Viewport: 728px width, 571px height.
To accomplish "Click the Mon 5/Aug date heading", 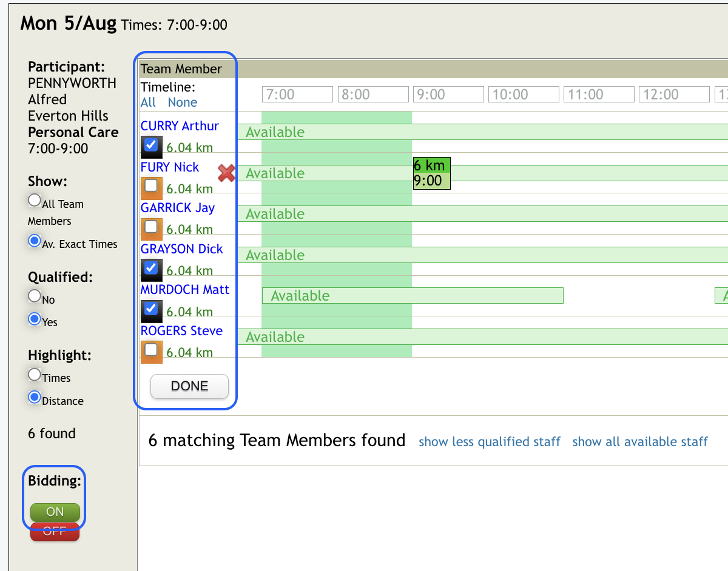I will pyautogui.click(x=68, y=23).
